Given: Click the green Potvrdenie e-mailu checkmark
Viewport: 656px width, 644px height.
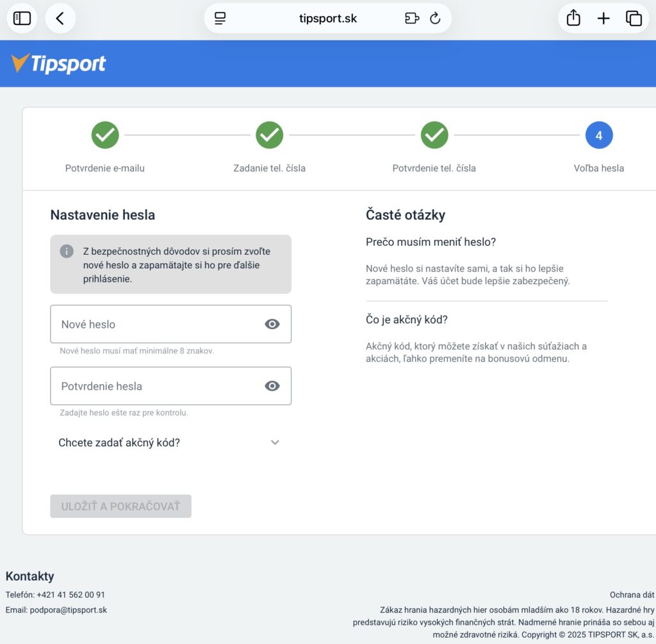Looking at the screenshot, I should (x=104, y=135).
